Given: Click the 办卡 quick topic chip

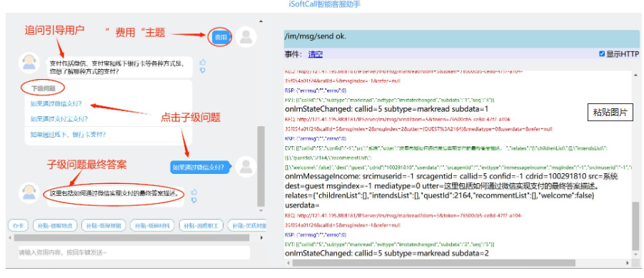Looking at the screenshot, I should point(18,225).
